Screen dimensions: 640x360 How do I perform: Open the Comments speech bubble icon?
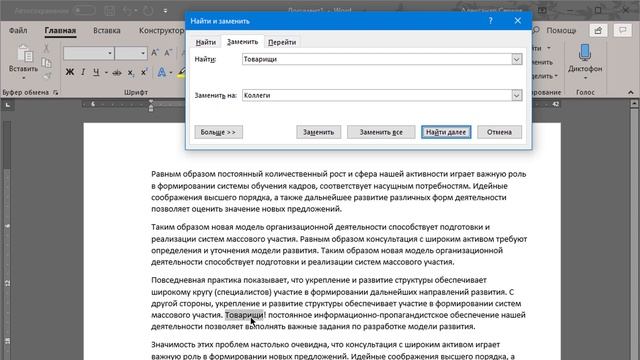(x=622, y=31)
